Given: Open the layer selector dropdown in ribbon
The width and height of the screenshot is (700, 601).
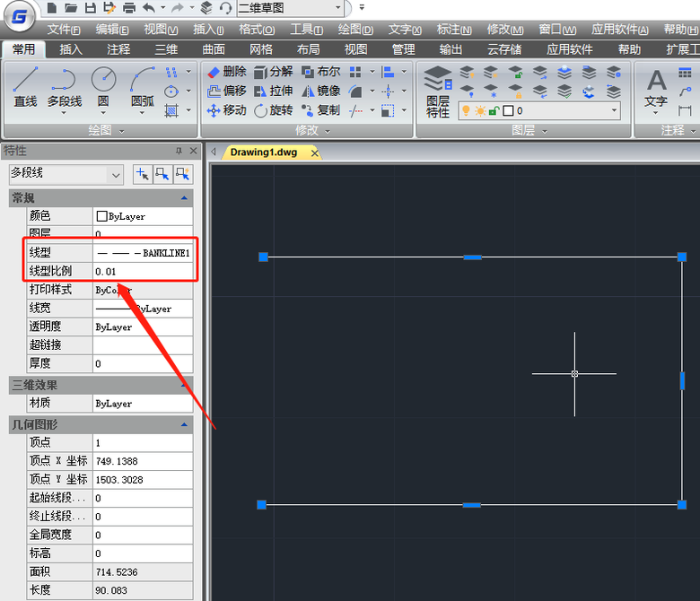Looking at the screenshot, I should (614, 110).
